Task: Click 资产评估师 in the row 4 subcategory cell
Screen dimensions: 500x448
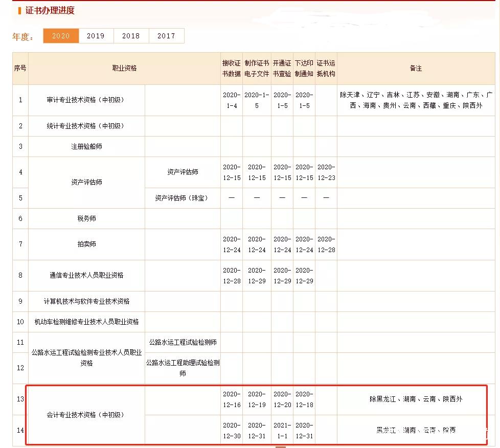Action: click(x=183, y=172)
